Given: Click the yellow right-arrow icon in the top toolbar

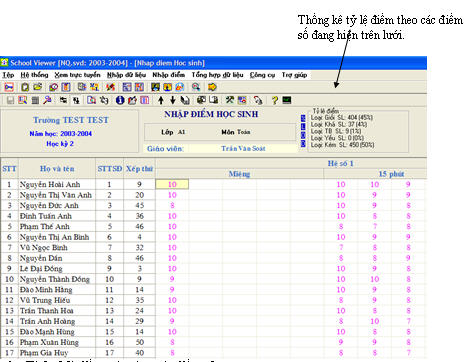Looking at the screenshot, I should 212,87.
